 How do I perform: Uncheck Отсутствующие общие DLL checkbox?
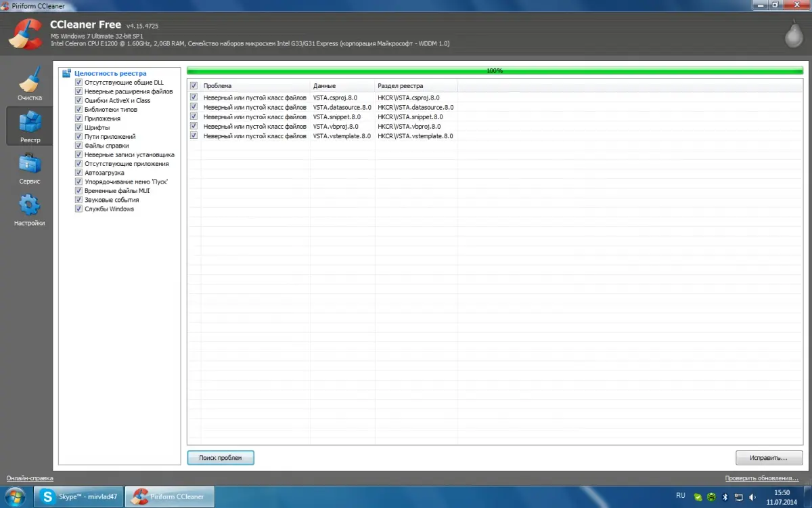click(78, 83)
